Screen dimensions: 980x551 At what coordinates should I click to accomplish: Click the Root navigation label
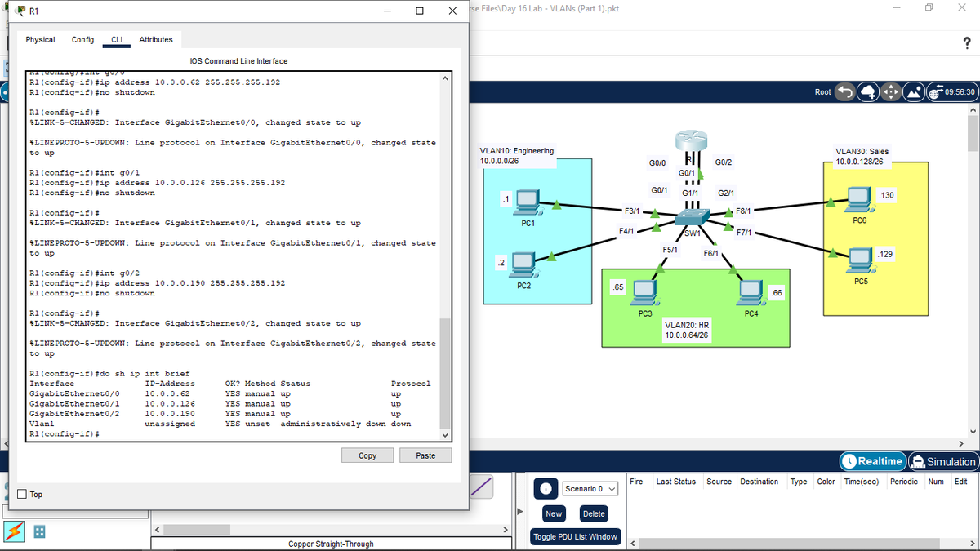(x=823, y=92)
